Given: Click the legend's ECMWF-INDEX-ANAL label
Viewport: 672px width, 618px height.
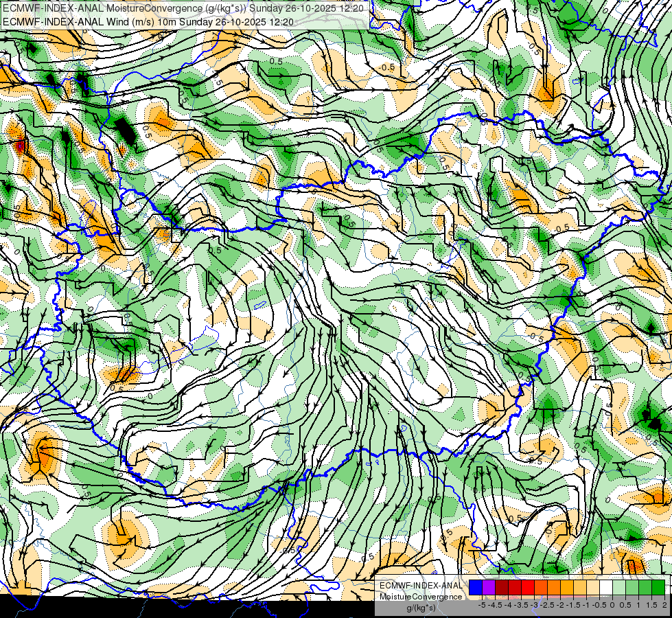Looking at the screenshot, I should (x=421, y=586).
